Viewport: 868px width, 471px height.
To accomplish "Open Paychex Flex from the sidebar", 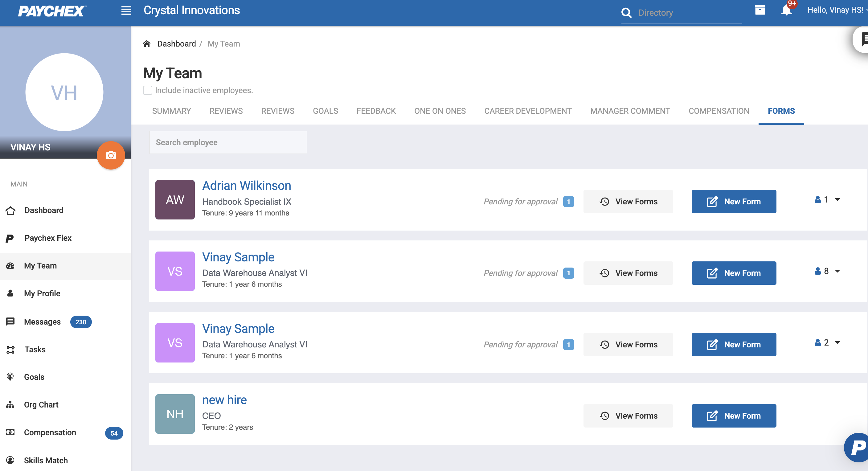I will coord(48,238).
